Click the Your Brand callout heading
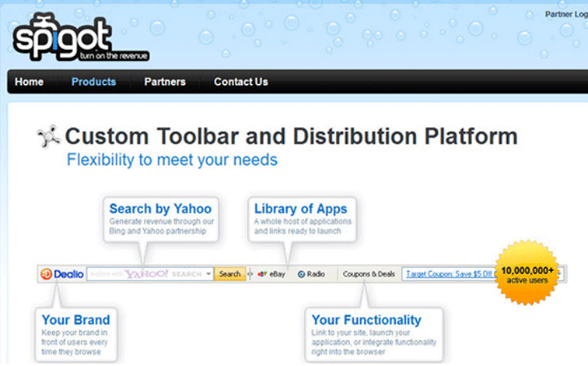The image size is (588, 366). click(x=75, y=320)
